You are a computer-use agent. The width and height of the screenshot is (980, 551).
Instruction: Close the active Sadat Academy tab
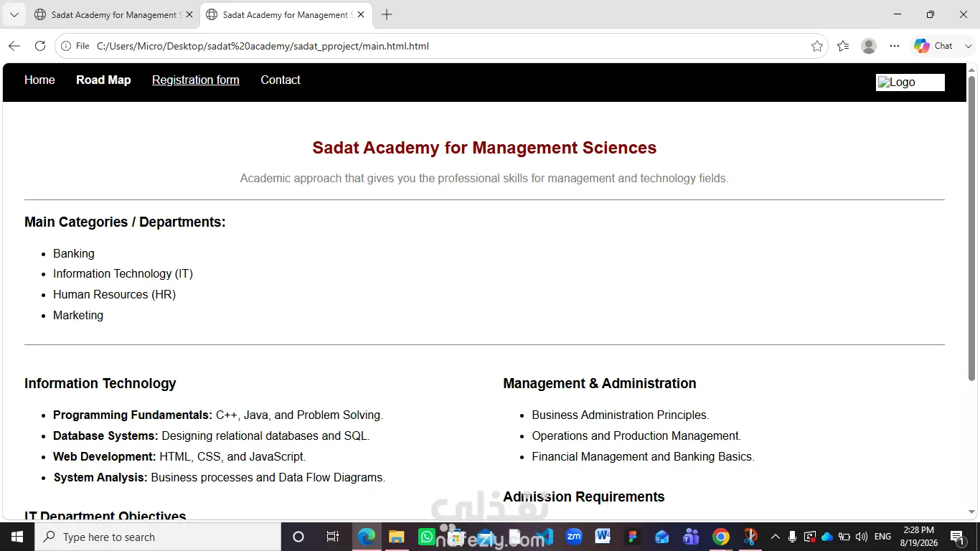[361, 14]
